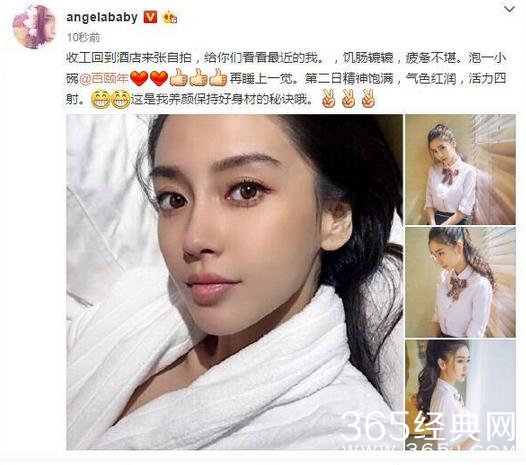The height and width of the screenshot is (465, 526).
Task: Open the angelababy profile avatar
Action: 34,27
